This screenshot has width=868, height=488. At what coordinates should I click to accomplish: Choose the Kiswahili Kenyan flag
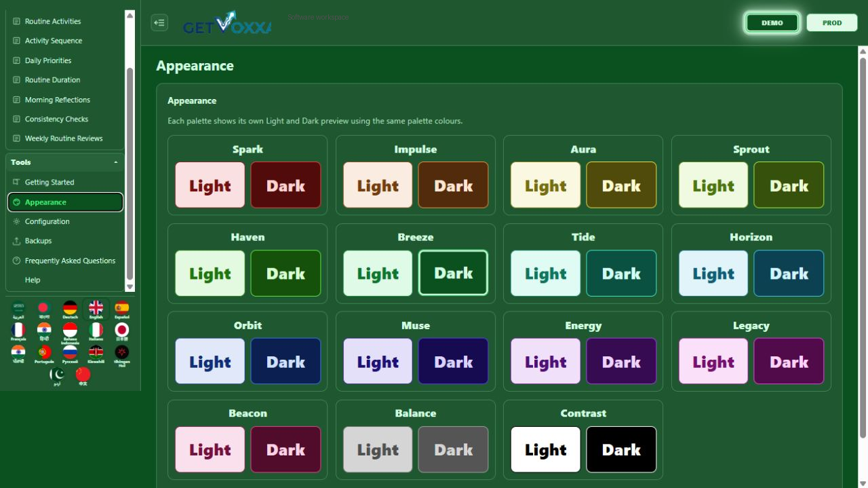(x=96, y=354)
